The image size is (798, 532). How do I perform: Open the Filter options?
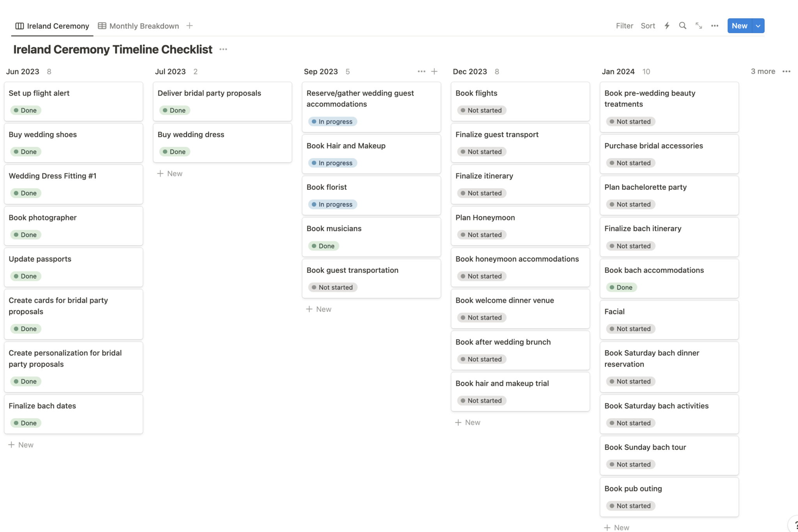point(624,26)
